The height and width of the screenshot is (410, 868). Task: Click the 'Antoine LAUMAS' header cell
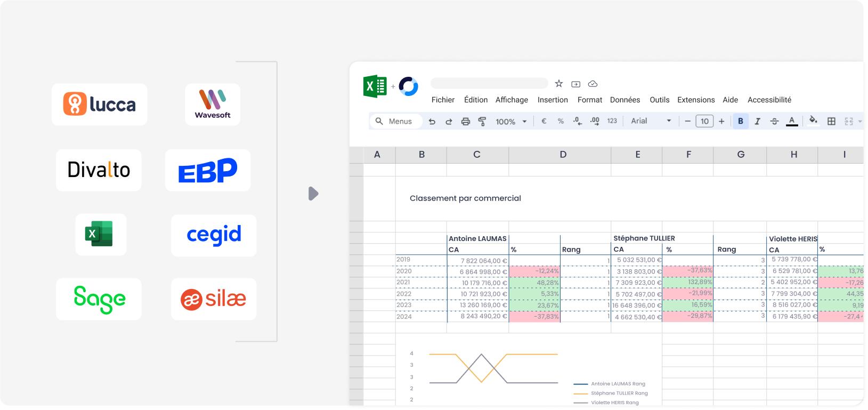click(x=477, y=238)
